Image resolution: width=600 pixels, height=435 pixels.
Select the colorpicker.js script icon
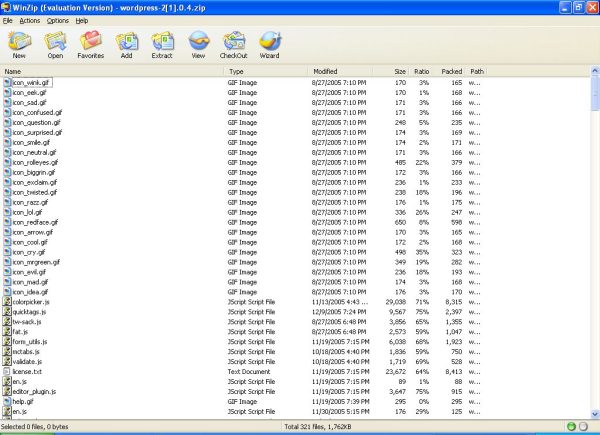click(7, 301)
